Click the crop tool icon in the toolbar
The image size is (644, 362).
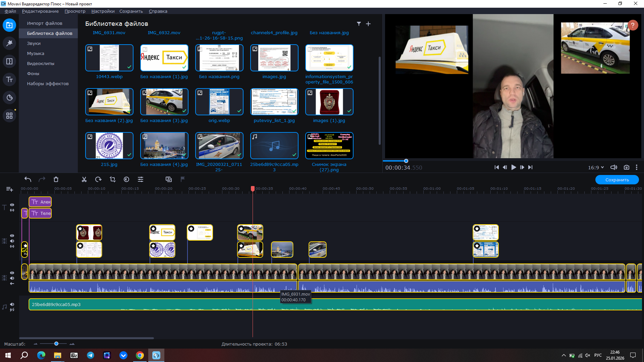113,180
